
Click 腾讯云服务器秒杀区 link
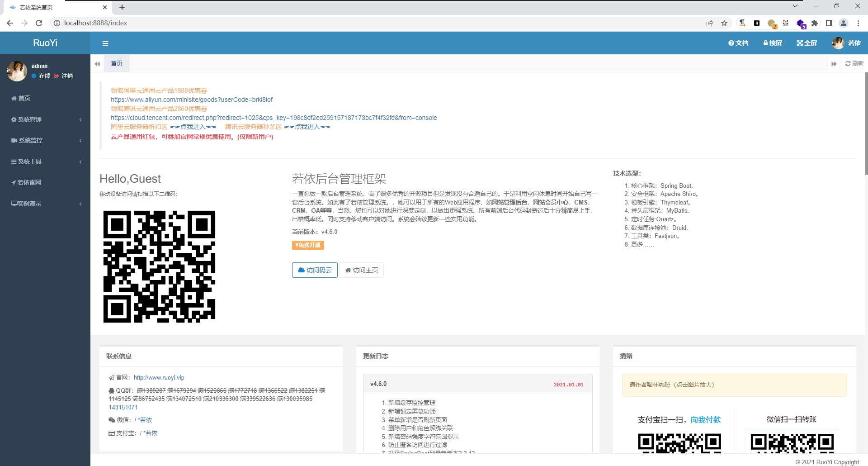(254, 127)
